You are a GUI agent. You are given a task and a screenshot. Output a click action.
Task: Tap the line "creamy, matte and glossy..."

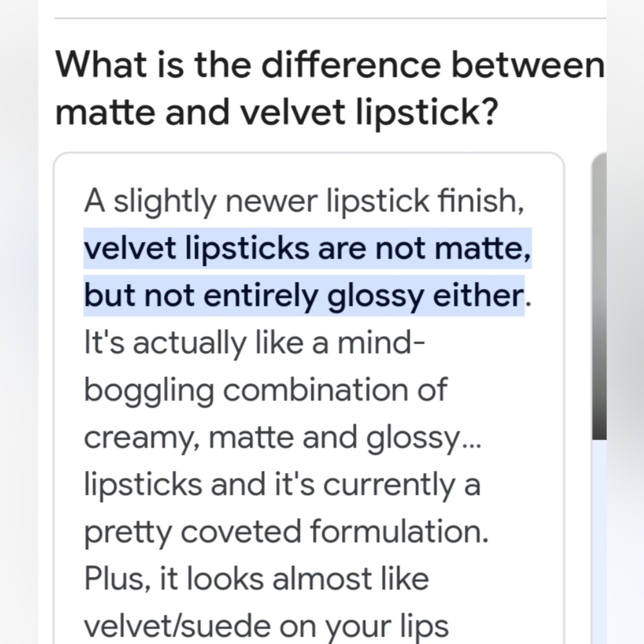coord(282,437)
